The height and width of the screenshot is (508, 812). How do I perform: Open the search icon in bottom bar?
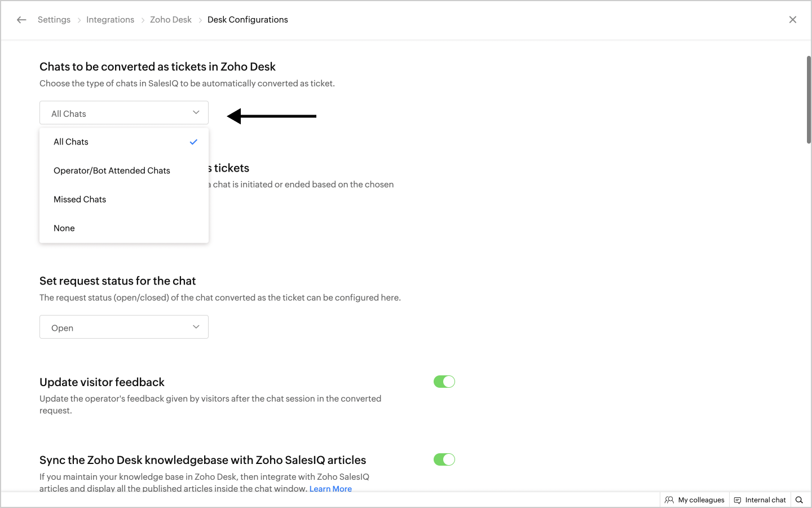(799, 500)
